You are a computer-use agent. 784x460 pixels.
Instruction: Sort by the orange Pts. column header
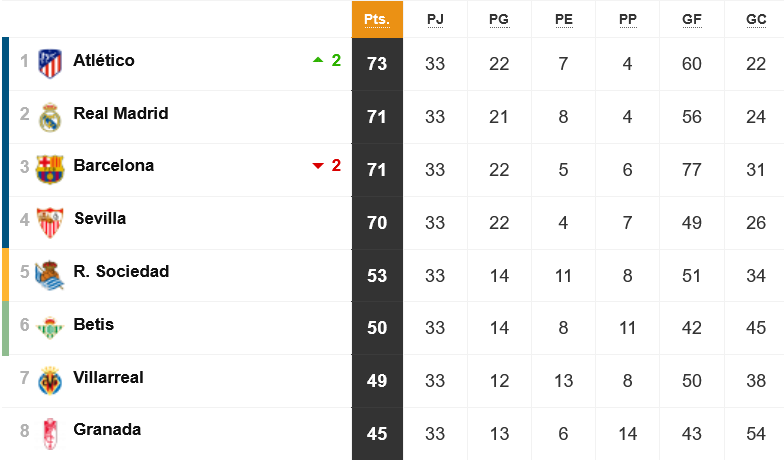tap(377, 20)
